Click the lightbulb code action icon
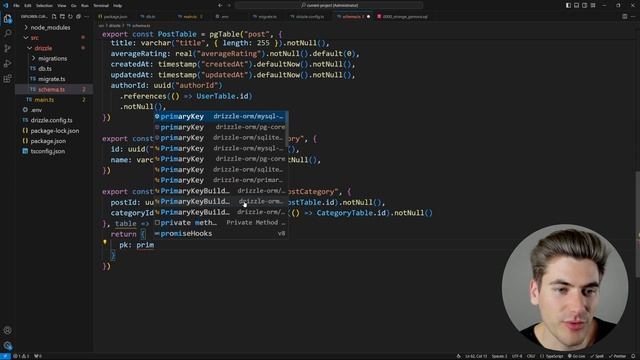This screenshot has height=360, width=640. point(105,242)
